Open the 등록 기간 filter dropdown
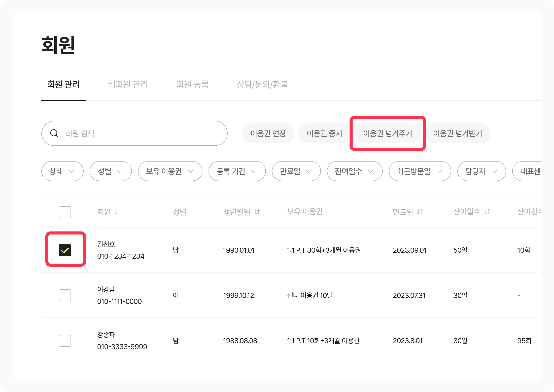The width and height of the screenshot is (554, 392). click(x=237, y=171)
